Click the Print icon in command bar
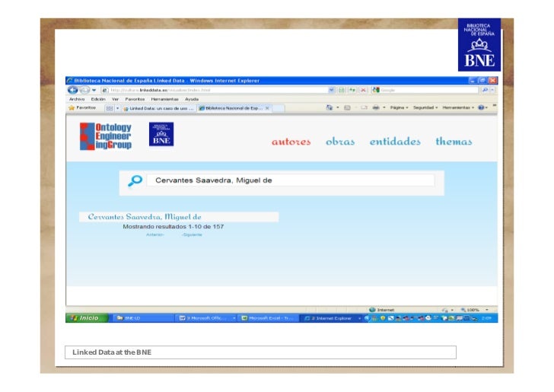Screen dimensions: 554x392 coord(376,107)
